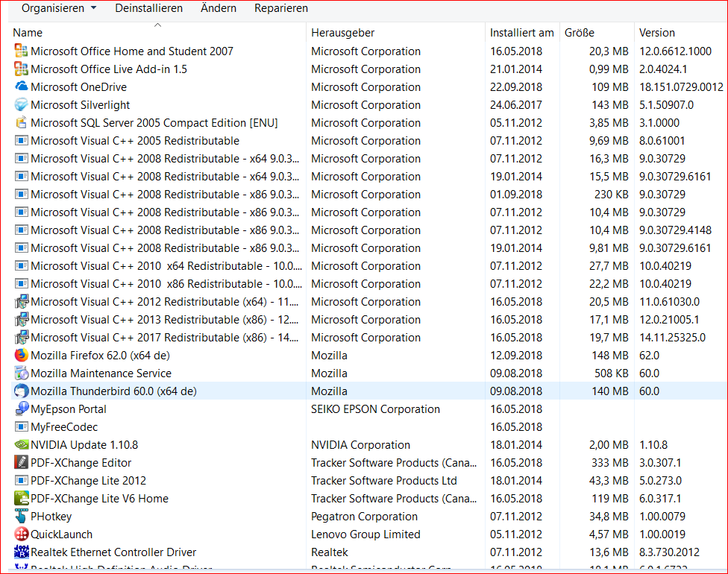Image resolution: width=728 pixels, height=574 pixels.
Task: Select the Microsoft OneDrive entry name
Action: 78,86
